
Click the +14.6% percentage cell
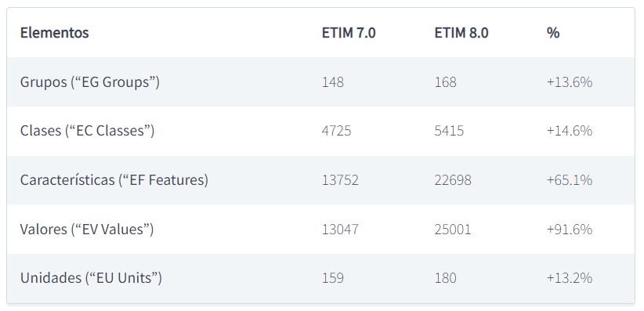click(570, 131)
